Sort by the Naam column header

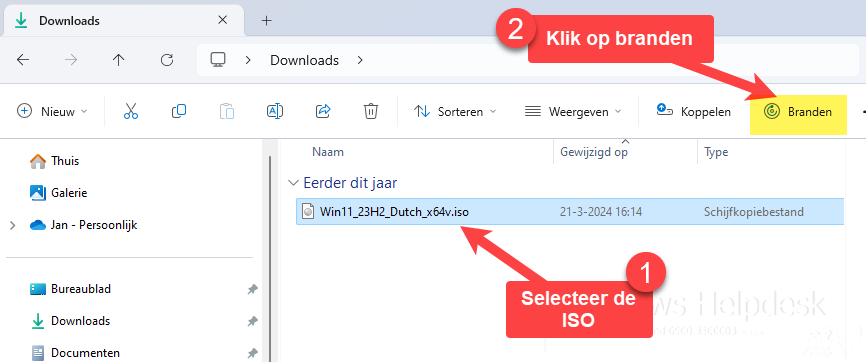tap(328, 152)
